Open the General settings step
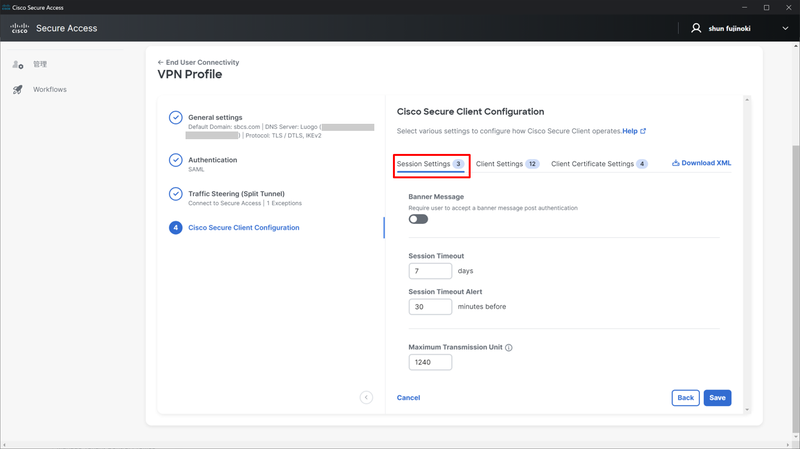Viewport: 800px width, 449px height. point(215,117)
